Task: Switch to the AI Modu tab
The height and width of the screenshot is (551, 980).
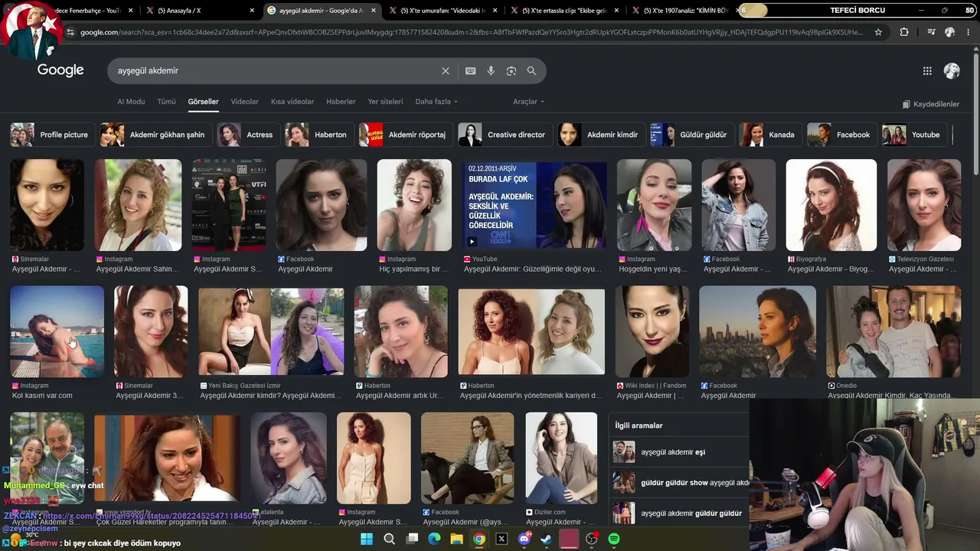Action: point(131,102)
